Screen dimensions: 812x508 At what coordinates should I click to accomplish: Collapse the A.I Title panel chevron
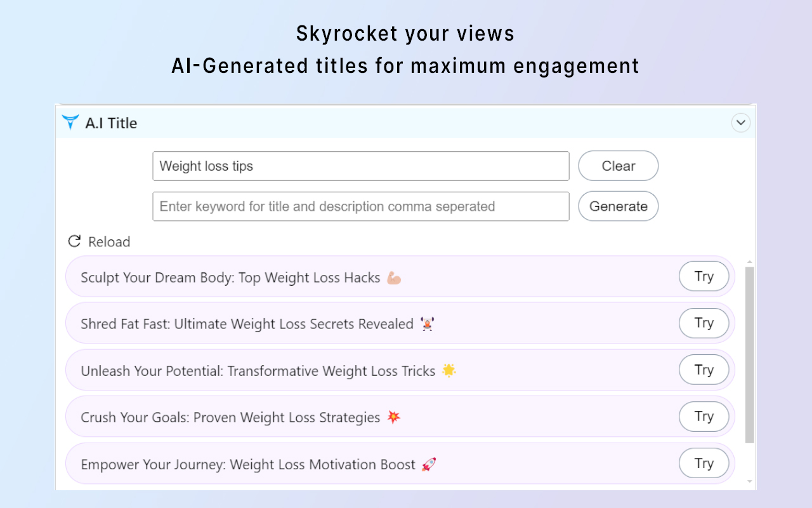coord(740,123)
